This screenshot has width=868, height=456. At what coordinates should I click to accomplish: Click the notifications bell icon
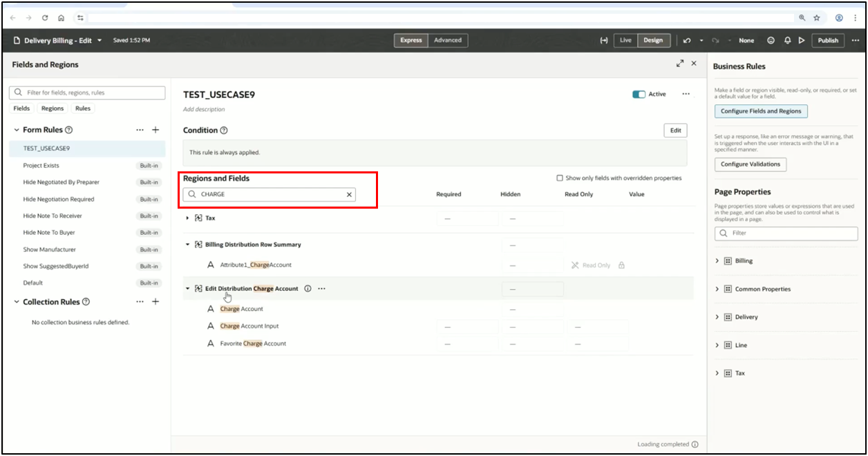tap(787, 40)
